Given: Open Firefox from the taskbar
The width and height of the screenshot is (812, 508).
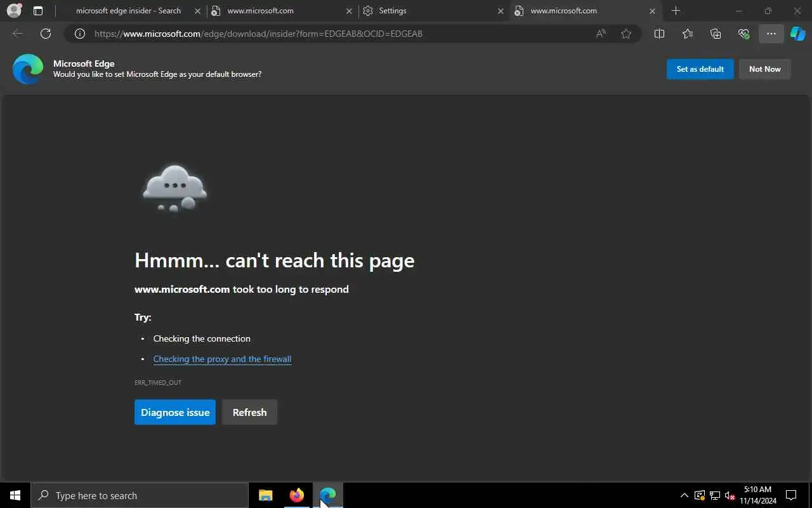Looking at the screenshot, I should (x=297, y=495).
